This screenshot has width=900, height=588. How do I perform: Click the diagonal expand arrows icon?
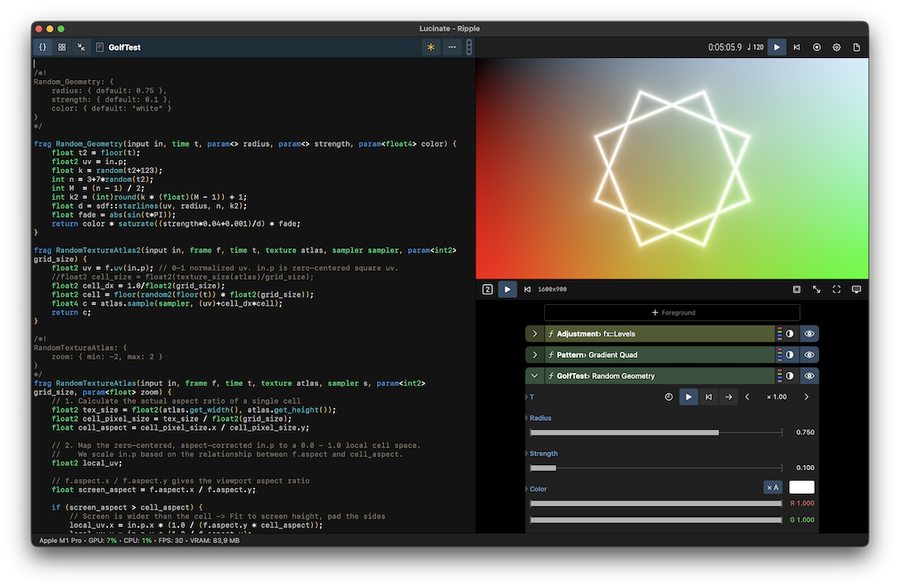[x=817, y=289]
